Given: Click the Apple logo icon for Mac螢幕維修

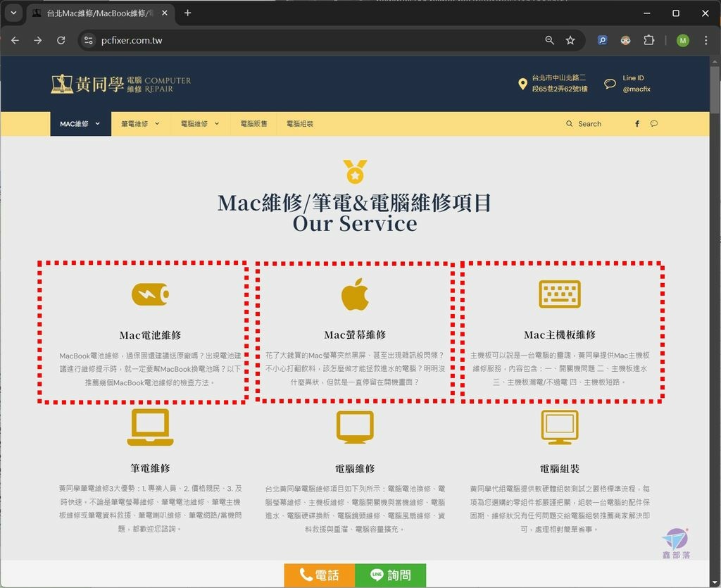Looking at the screenshot, I should click(x=355, y=294).
